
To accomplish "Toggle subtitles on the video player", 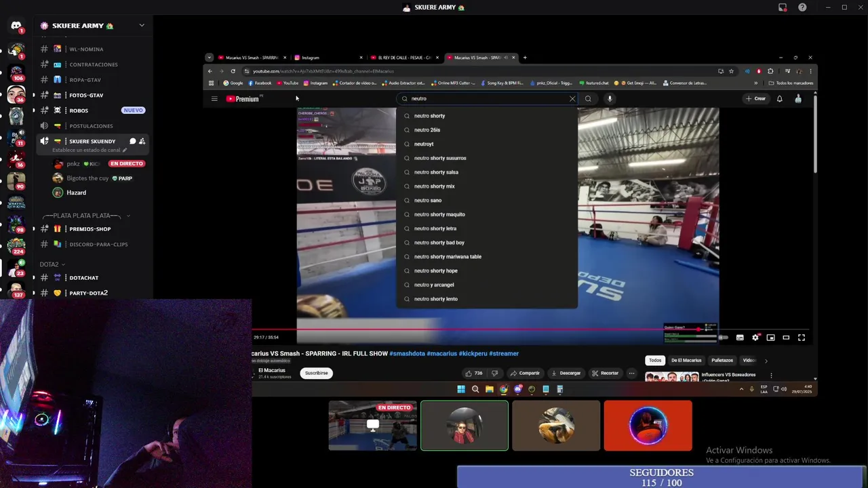I will (740, 338).
